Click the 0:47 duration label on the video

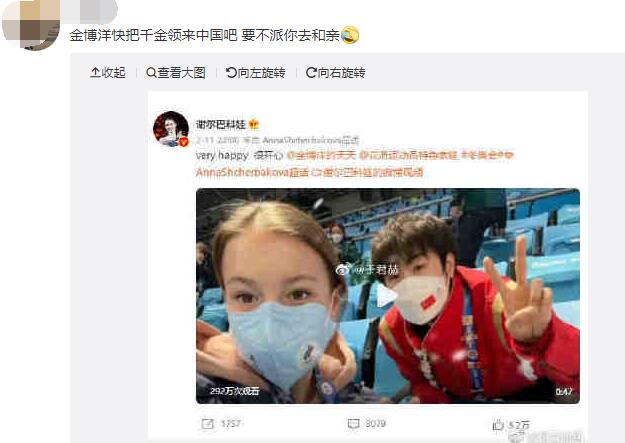[x=564, y=392]
